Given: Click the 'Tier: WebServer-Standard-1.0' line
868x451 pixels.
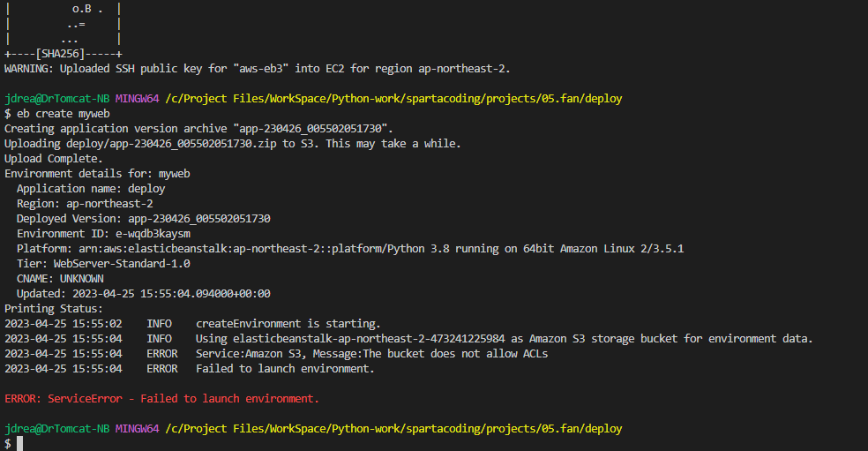Looking at the screenshot, I should [103, 264].
